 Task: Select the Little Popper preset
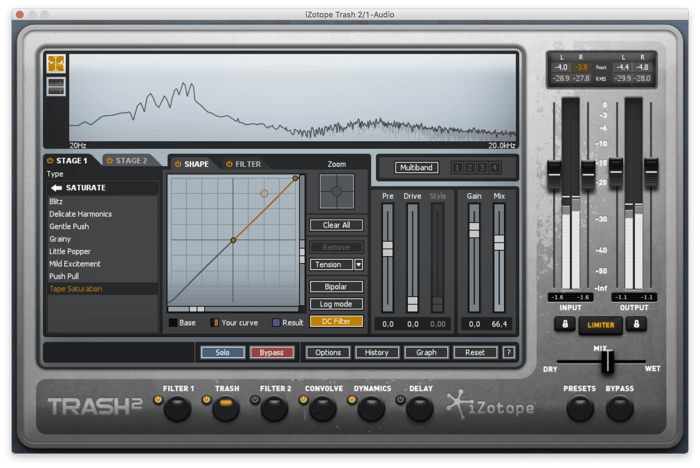pyautogui.click(x=103, y=251)
